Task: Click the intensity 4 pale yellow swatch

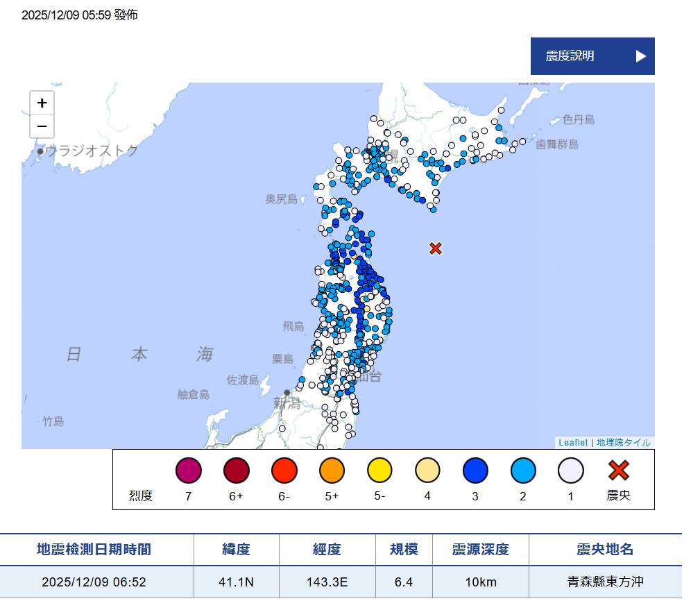Action: click(427, 471)
